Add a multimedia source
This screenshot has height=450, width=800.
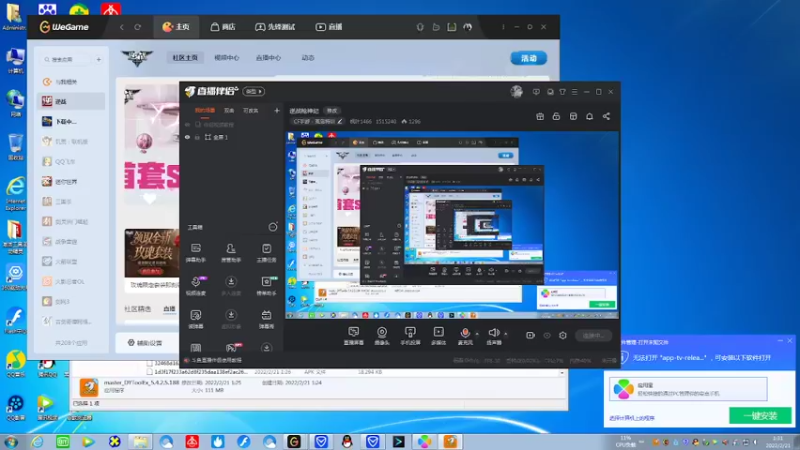coord(438,336)
